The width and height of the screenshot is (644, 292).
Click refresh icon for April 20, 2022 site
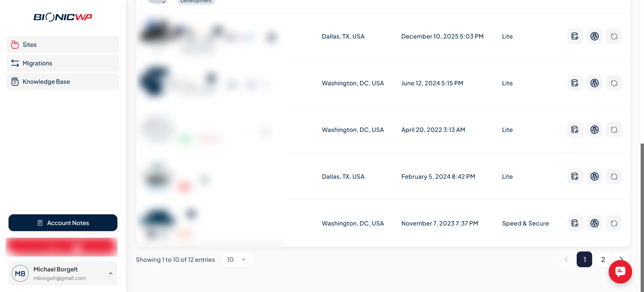point(614,130)
